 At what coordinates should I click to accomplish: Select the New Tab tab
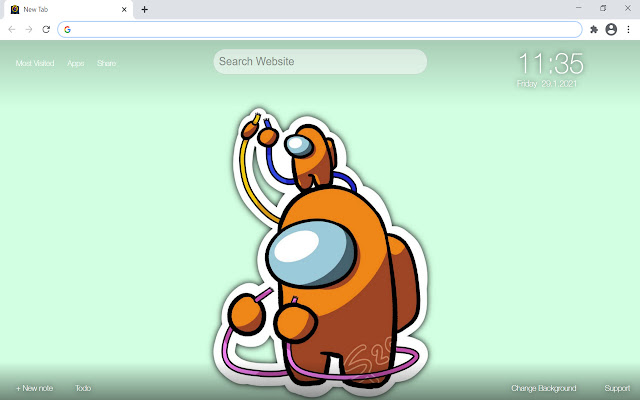(x=69, y=9)
